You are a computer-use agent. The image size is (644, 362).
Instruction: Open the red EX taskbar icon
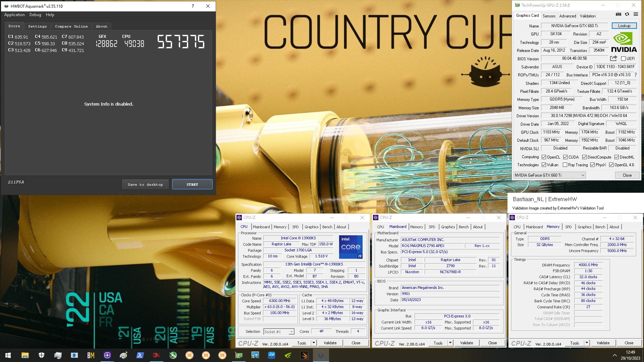(156, 355)
